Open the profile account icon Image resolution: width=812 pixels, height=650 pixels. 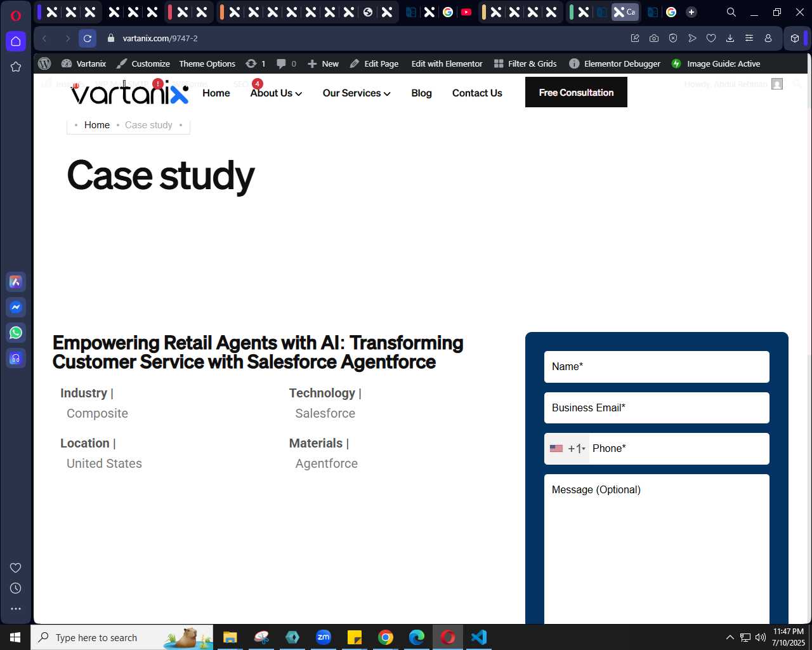(x=768, y=38)
